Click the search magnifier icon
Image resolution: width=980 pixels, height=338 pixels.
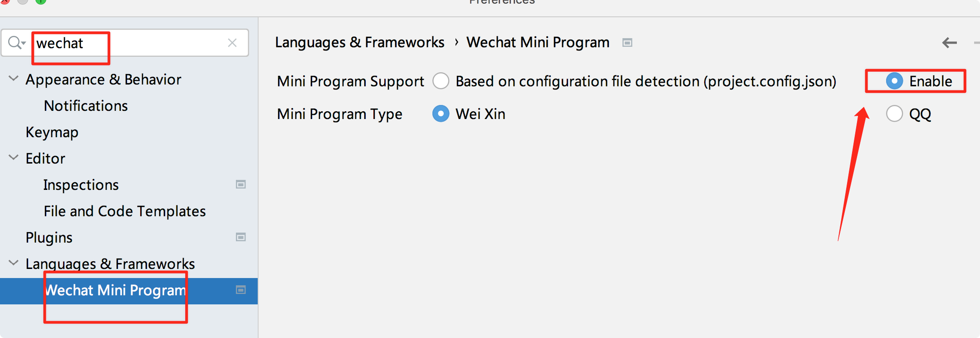coord(16,43)
